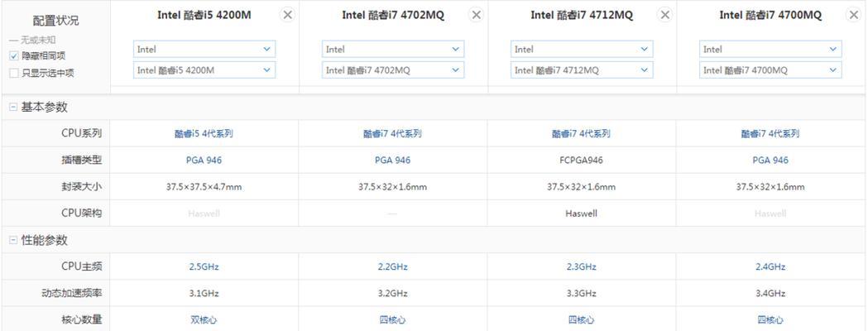Click the 双核心 core count link

[x=204, y=319]
